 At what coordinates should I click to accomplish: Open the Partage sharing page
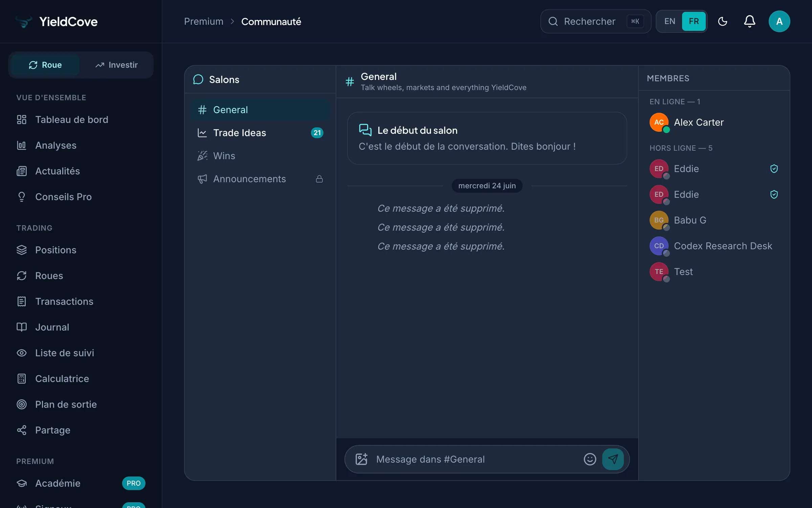click(x=81, y=430)
